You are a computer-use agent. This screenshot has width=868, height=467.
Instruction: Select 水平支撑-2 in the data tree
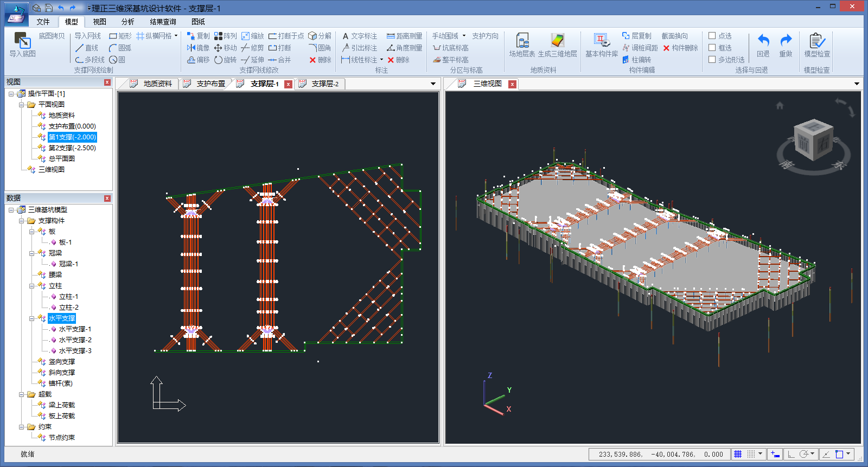click(x=75, y=340)
